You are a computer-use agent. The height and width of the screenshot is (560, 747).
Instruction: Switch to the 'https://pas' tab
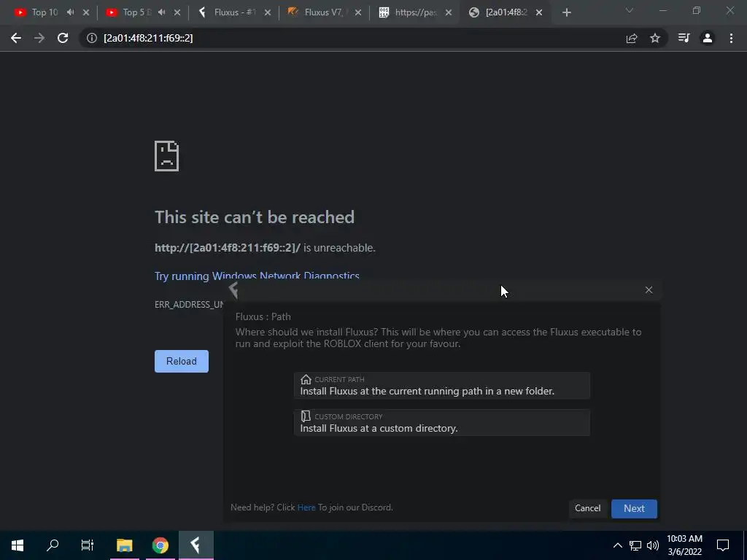click(414, 12)
